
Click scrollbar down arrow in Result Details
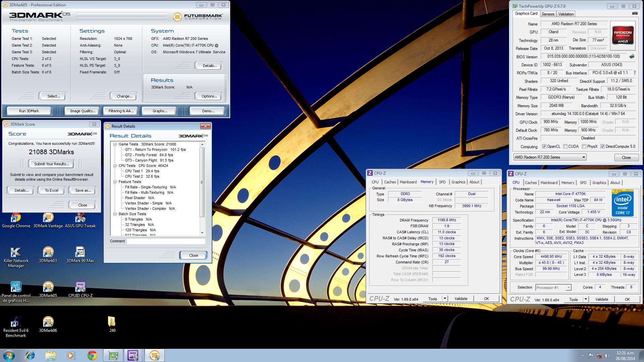(x=202, y=233)
